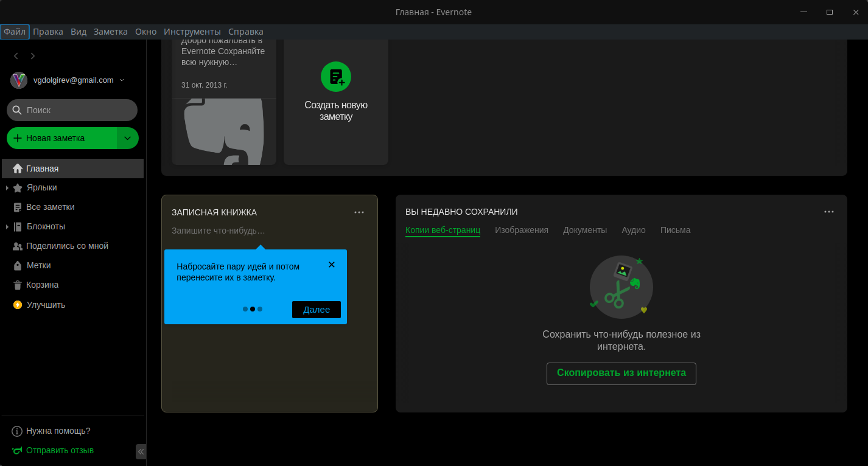Maximize the Evernote window
Viewport: 868px width, 466px height.
(829, 12)
